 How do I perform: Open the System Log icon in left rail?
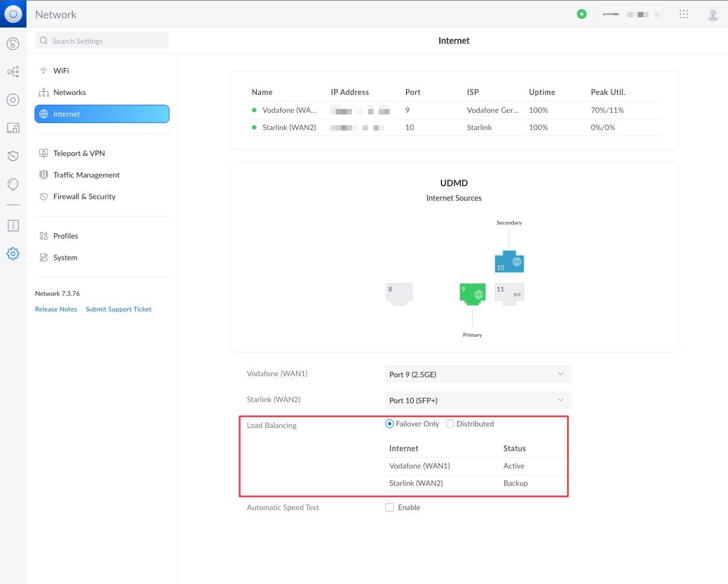13,226
